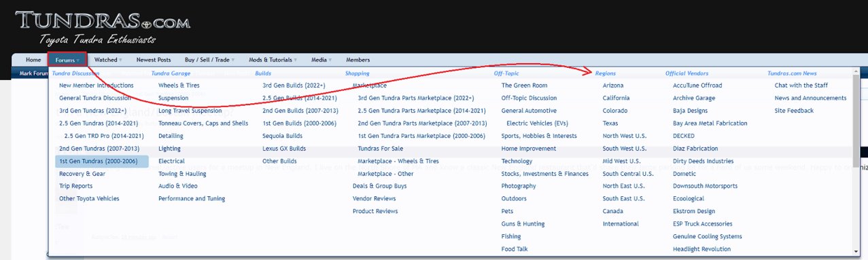Open Off-Topic category heading

506,73
